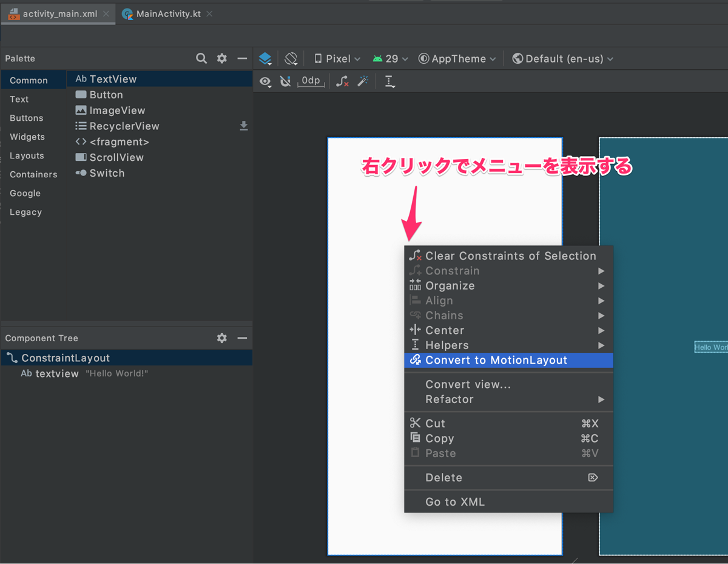This screenshot has width=728, height=564.
Task: Open the design surface layers selector
Action: (x=265, y=58)
